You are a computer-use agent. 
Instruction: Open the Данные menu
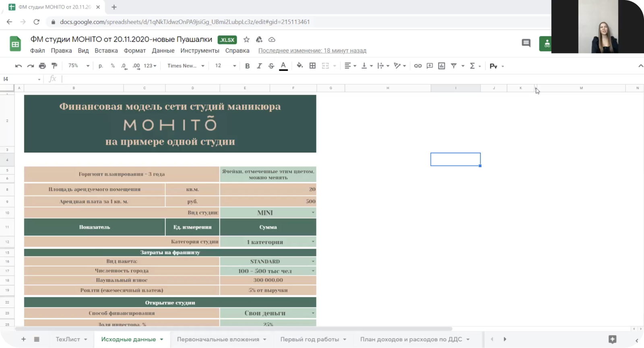tap(163, 51)
